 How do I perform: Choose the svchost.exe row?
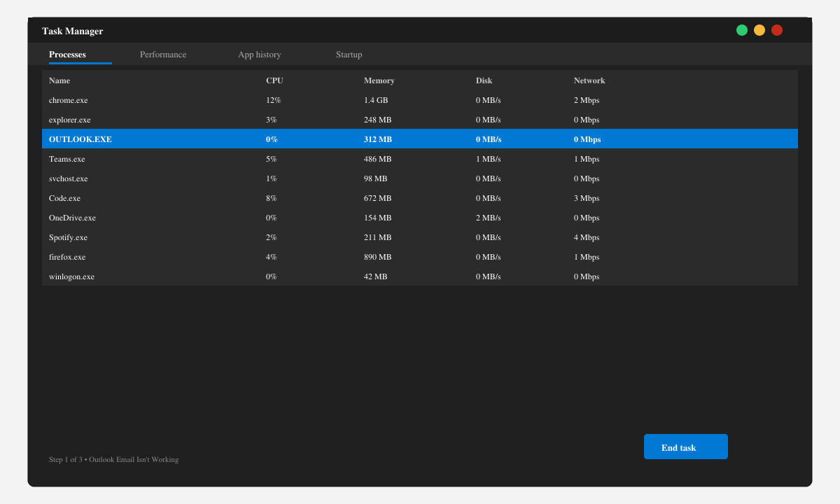tap(420, 178)
